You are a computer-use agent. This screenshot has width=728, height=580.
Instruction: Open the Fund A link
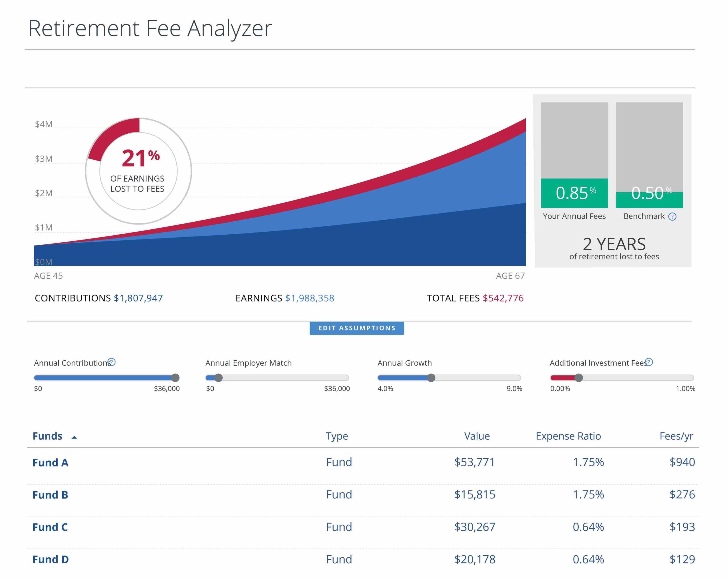[50, 462]
